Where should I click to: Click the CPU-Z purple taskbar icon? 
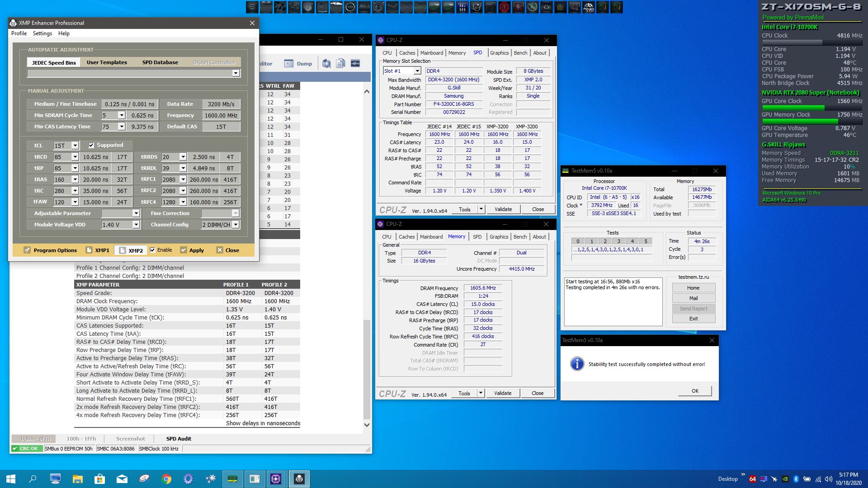tap(276, 479)
